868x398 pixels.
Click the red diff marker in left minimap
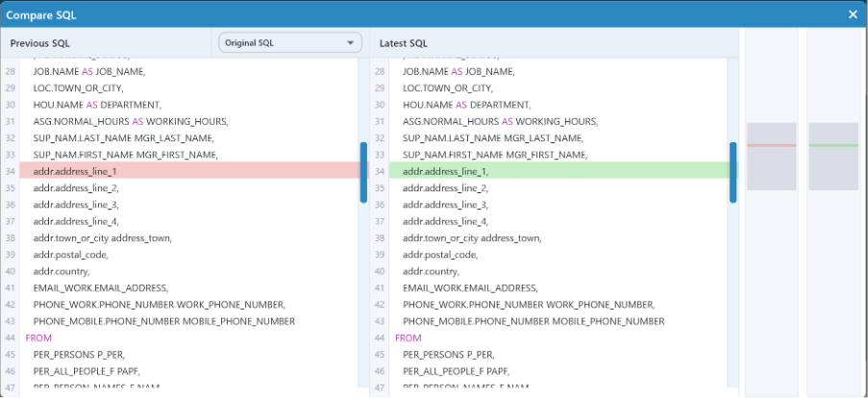coord(772,145)
